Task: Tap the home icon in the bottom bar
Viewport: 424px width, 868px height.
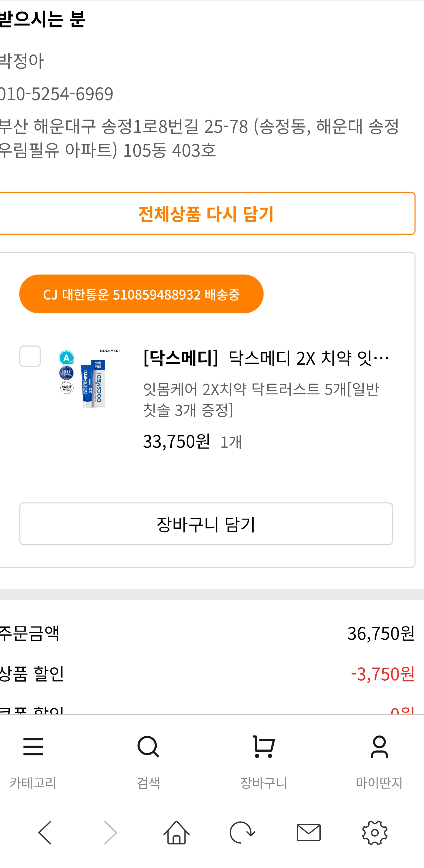Action: [x=176, y=833]
